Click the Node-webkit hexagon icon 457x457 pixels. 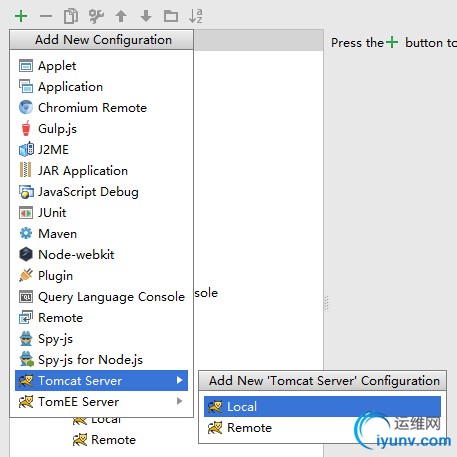pos(26,254)
